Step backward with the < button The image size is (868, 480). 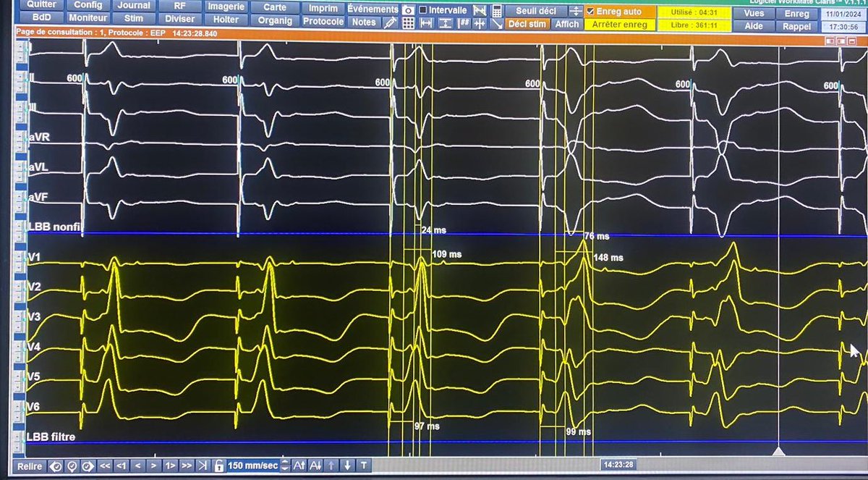click(137, 466)
